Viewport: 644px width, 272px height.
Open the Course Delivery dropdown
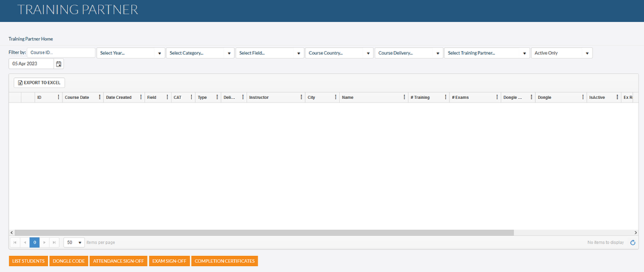pos(408,53)
